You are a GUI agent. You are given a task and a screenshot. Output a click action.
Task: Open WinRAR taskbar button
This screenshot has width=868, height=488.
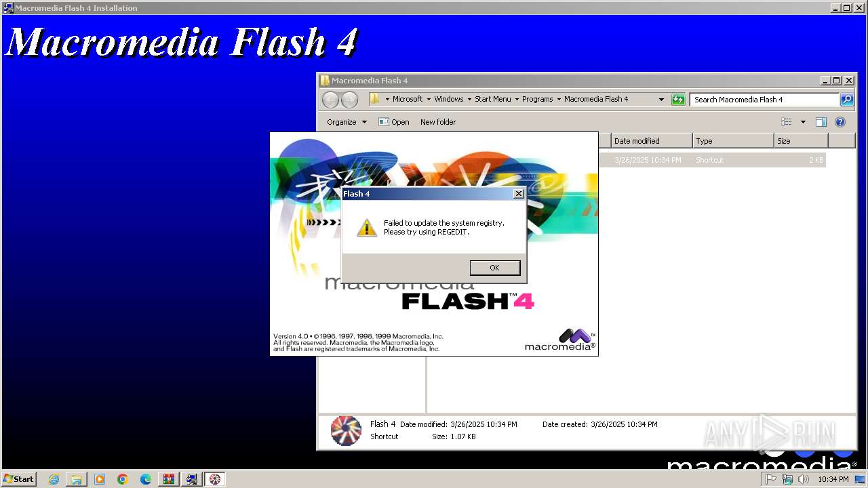pyautogui.click(x=169, y=479)
